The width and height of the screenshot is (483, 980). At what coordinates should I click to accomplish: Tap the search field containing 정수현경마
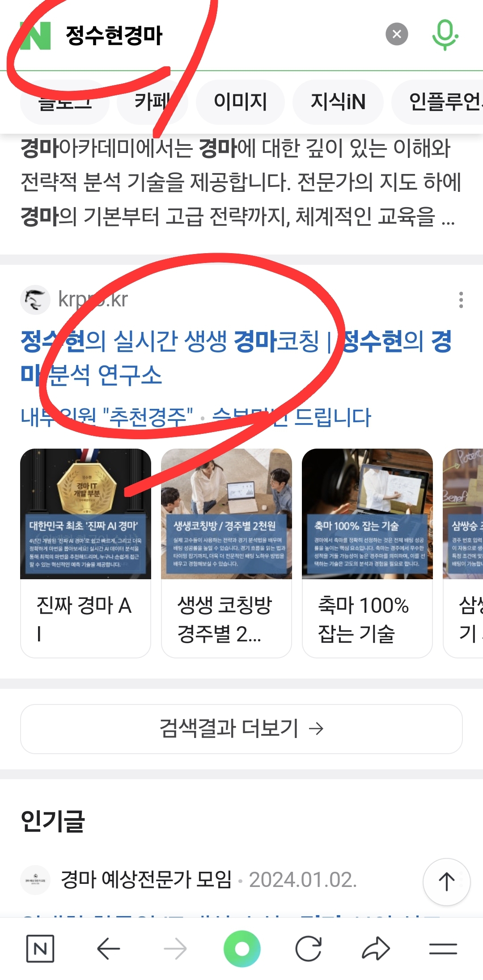[219, 35]
